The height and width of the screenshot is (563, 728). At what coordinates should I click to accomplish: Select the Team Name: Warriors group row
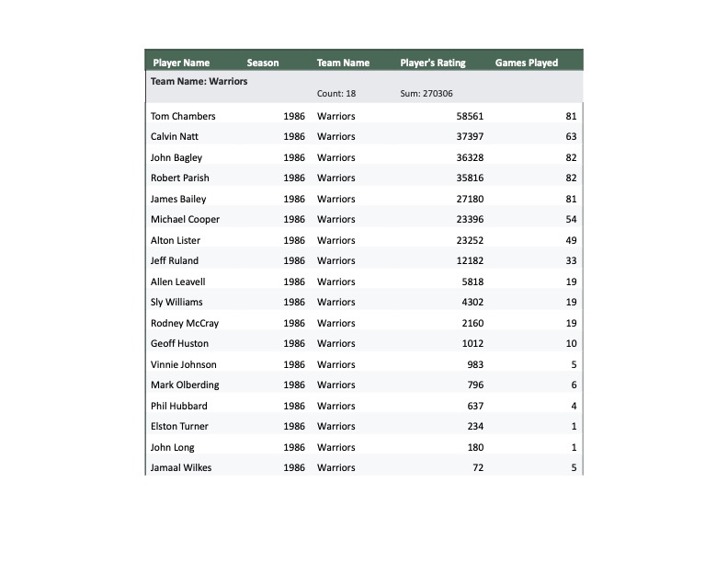tap(199, 81)
